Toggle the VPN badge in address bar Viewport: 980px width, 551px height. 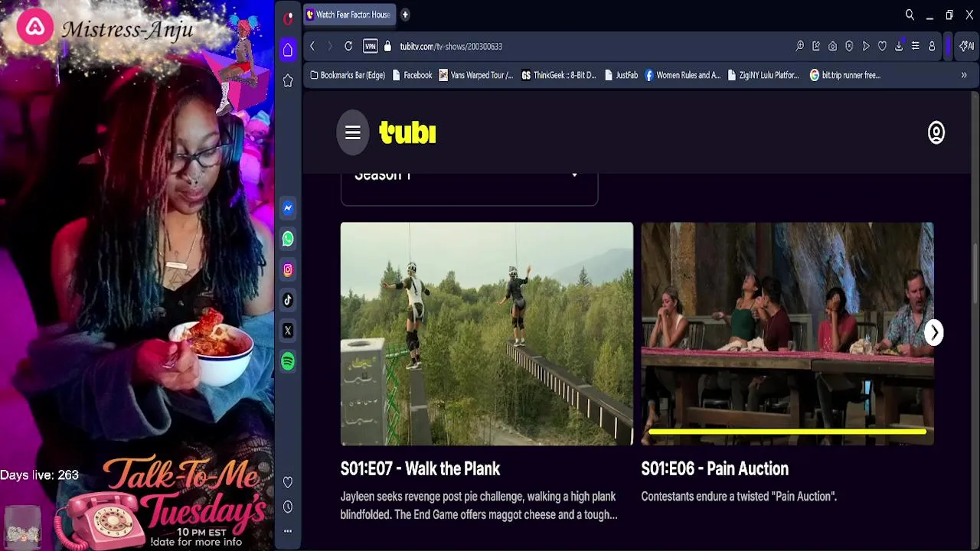pos(371,46)
